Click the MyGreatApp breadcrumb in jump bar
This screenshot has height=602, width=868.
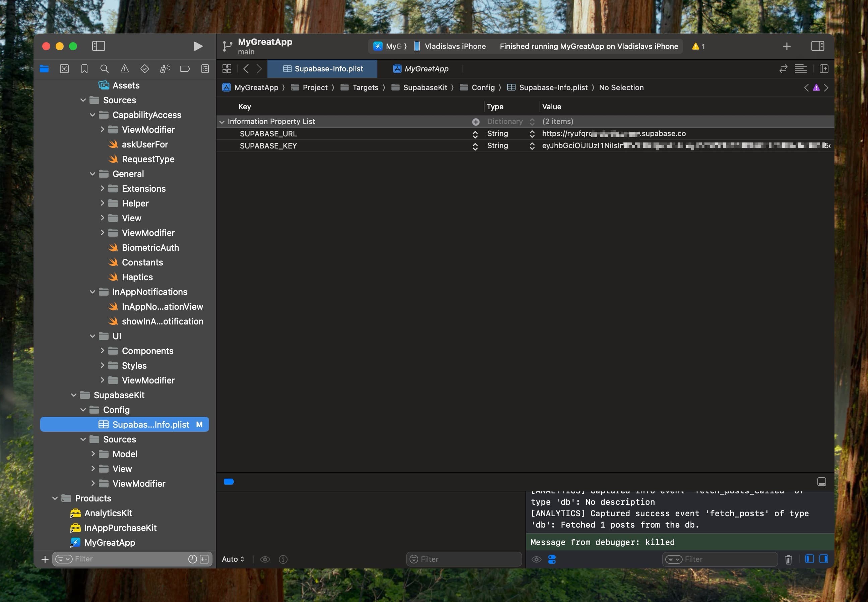pos(250,87)
